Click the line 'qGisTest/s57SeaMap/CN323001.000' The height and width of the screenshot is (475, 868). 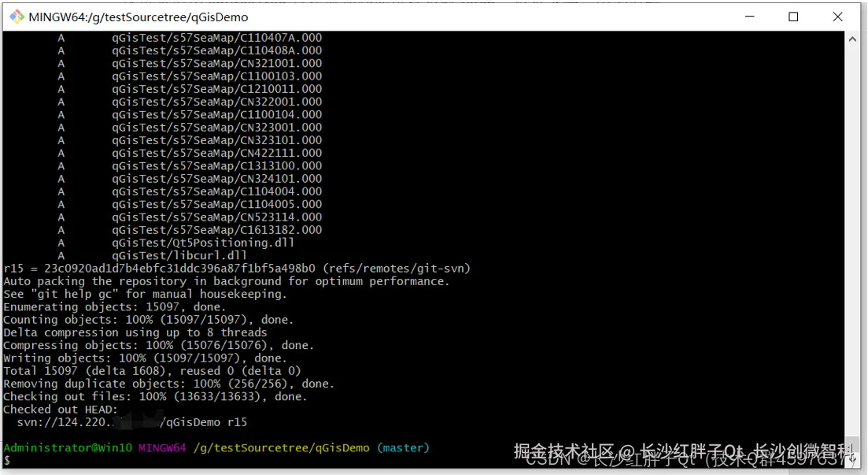tap(217, 127)
